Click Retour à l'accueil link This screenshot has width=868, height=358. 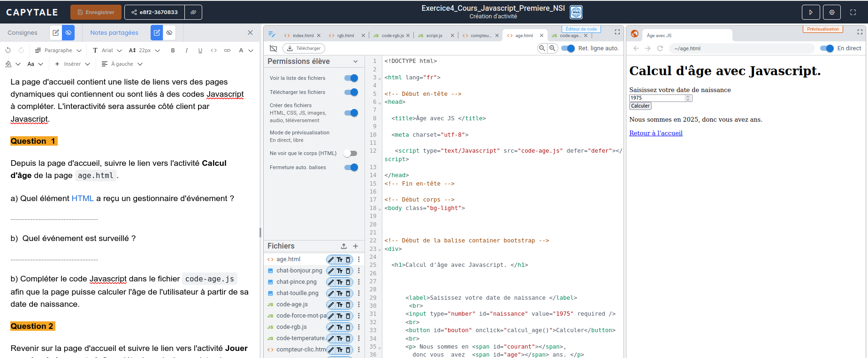(x=656, y=133)
